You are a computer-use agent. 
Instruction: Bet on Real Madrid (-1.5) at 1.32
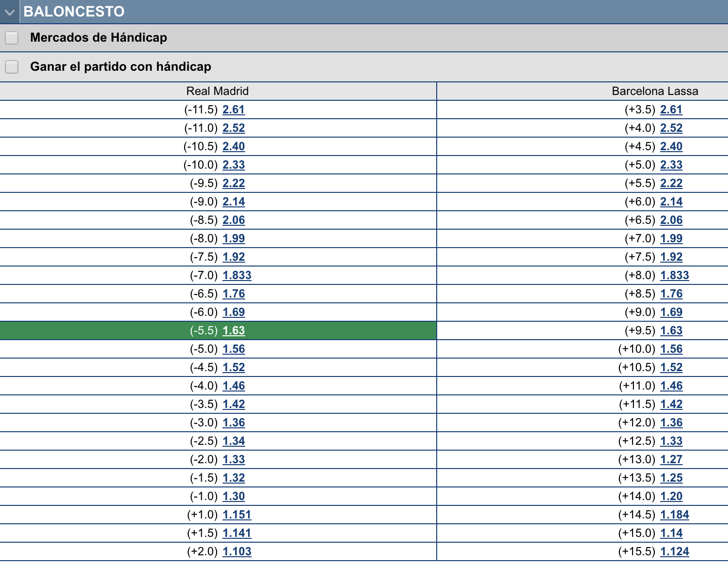234,478
